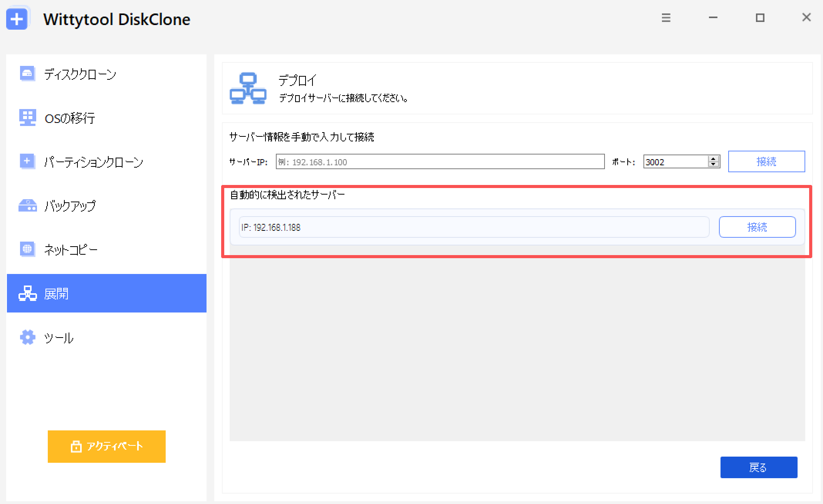Open バックアップ menu item
The image size is (823, 504).
point(107,205)
